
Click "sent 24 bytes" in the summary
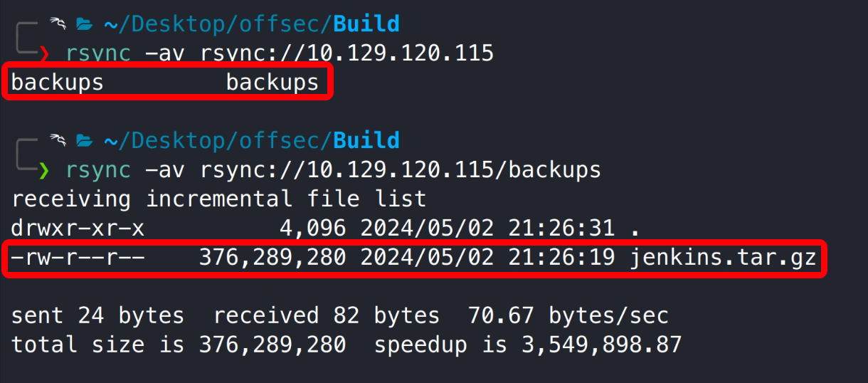point(97,315)
